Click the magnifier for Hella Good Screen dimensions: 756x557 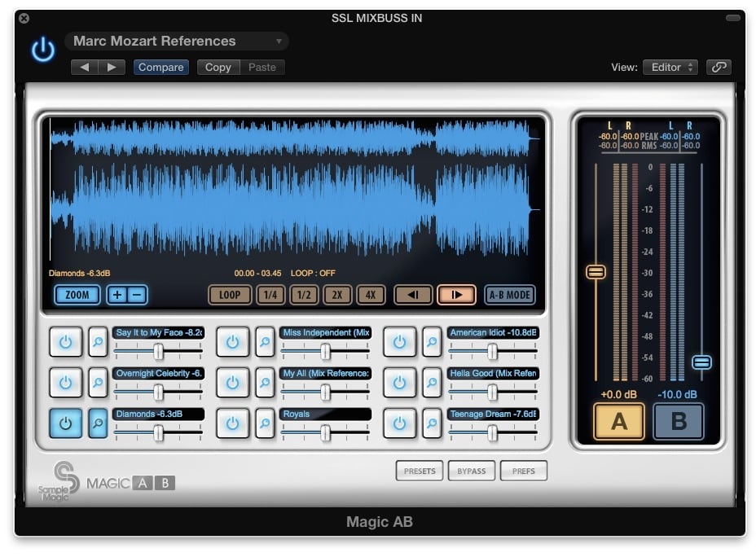coord(432,383)
